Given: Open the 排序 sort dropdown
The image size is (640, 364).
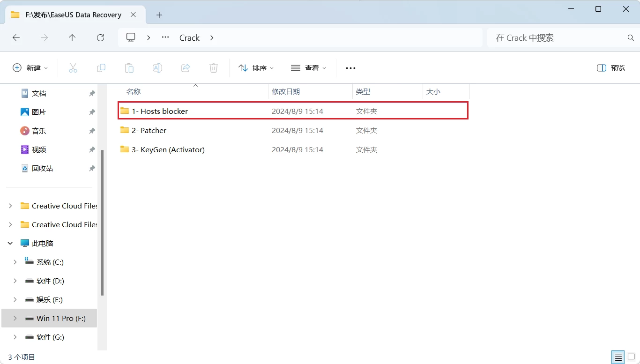Looking at the screenshot, I should pos(256,68).
